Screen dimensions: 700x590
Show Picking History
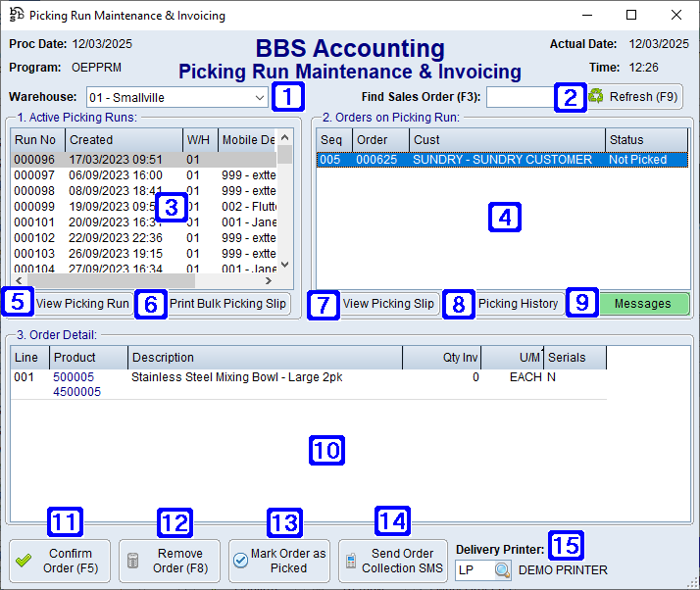pyautogui.click(x=518, y=304)
